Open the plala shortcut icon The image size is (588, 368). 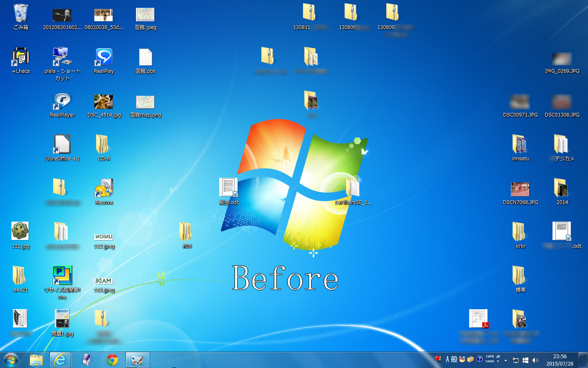pyautogui.click(x=62, y=57)
